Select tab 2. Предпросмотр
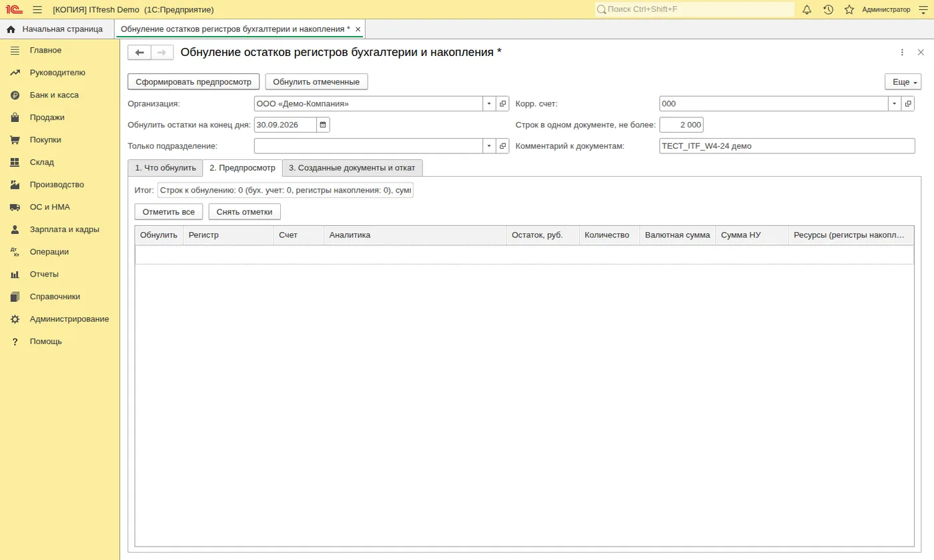 242,168
